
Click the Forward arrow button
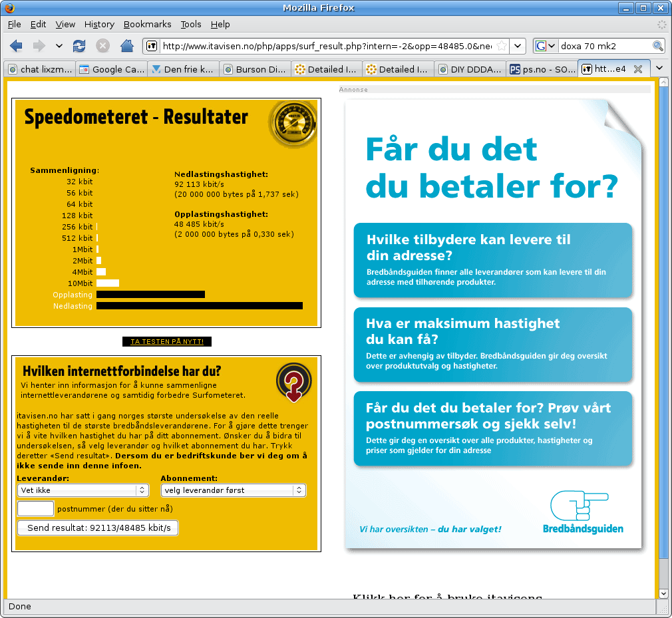click(x=39, y=46)
